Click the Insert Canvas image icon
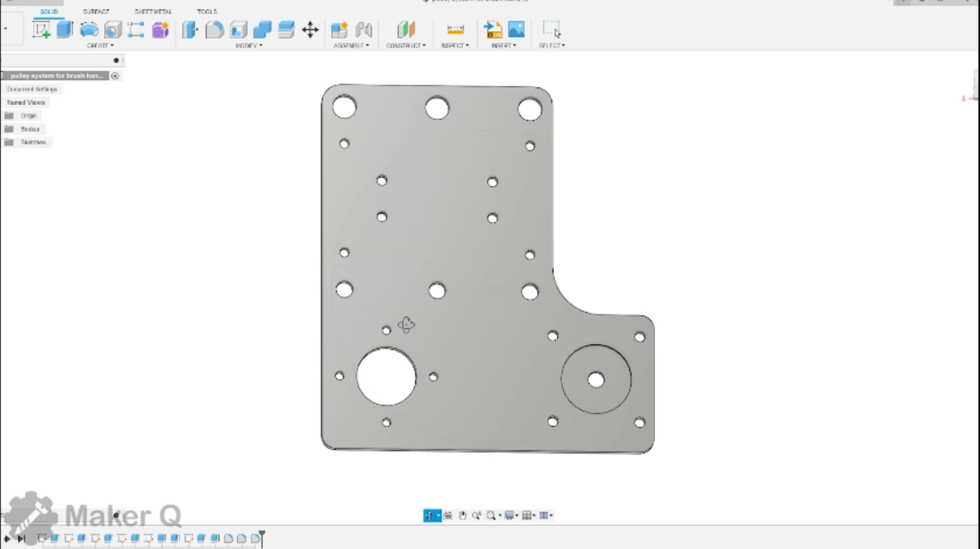Image resolution: width=980 pixels, height=549 pixels. (516, 30)
